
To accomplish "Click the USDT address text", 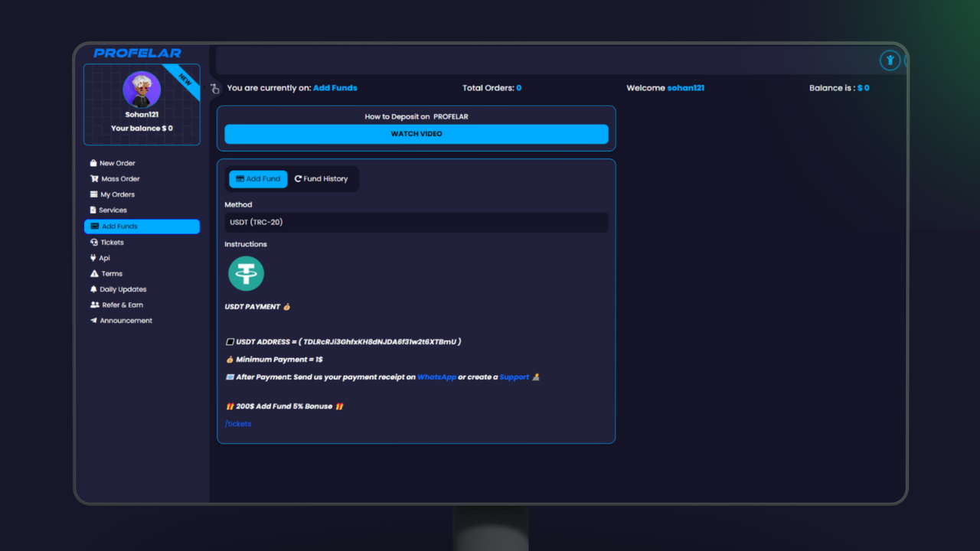I will tap(381, 342).
